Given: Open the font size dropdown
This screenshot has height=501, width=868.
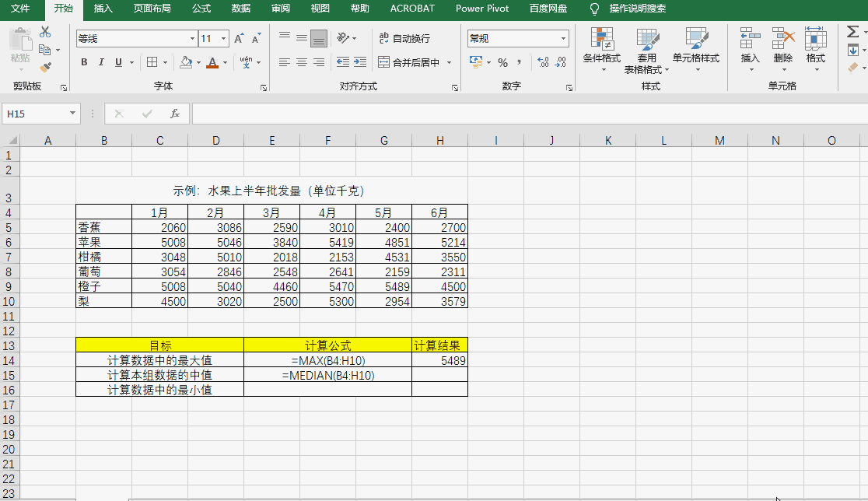Looking at the screenshot, I should point(224,39).
